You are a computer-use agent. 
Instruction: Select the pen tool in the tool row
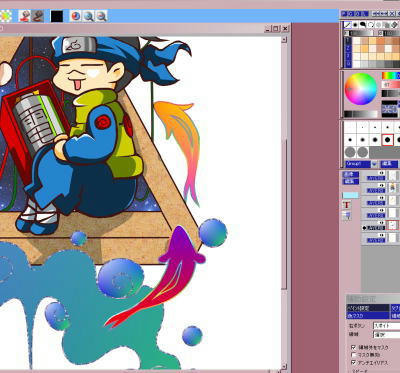pos(348,25)
